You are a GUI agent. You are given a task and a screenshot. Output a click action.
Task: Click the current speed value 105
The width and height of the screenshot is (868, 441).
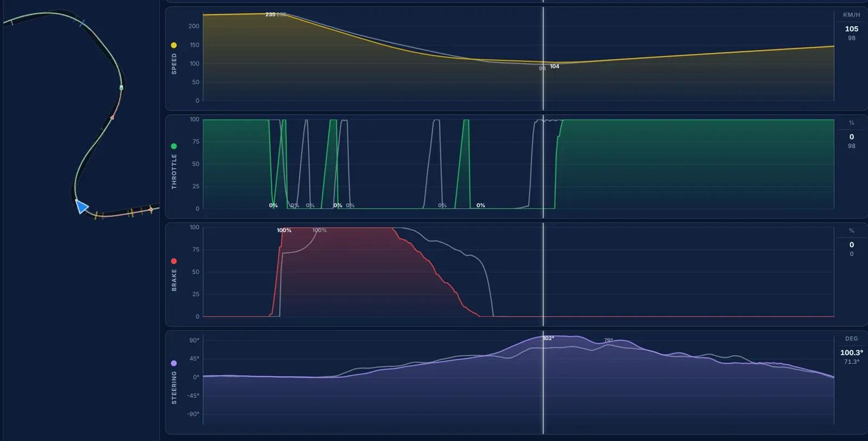pyautogui.click(x=851, y=29)
